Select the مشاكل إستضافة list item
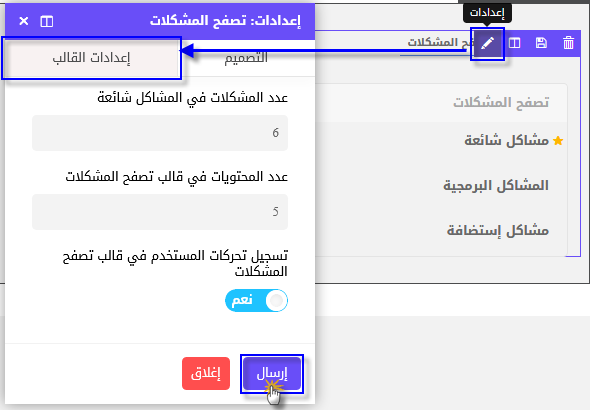 (498, 230)
